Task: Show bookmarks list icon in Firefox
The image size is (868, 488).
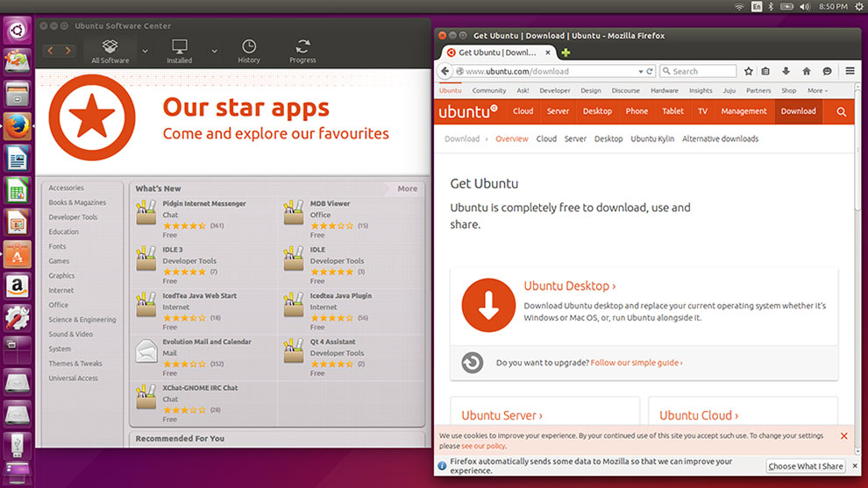Action: (765, 71)
